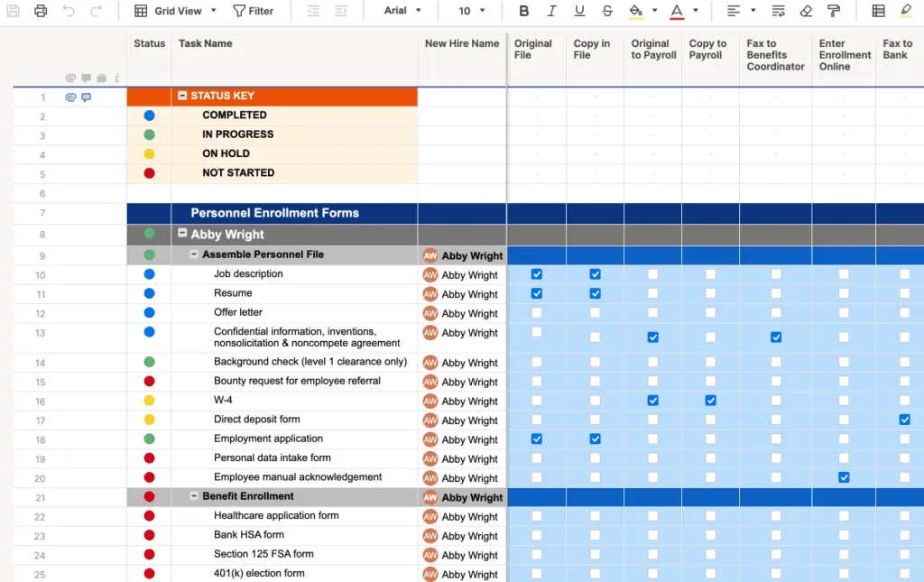Click the Indent icon
The width and height of the screenshot is (924, 582).
tap(340, 11)
